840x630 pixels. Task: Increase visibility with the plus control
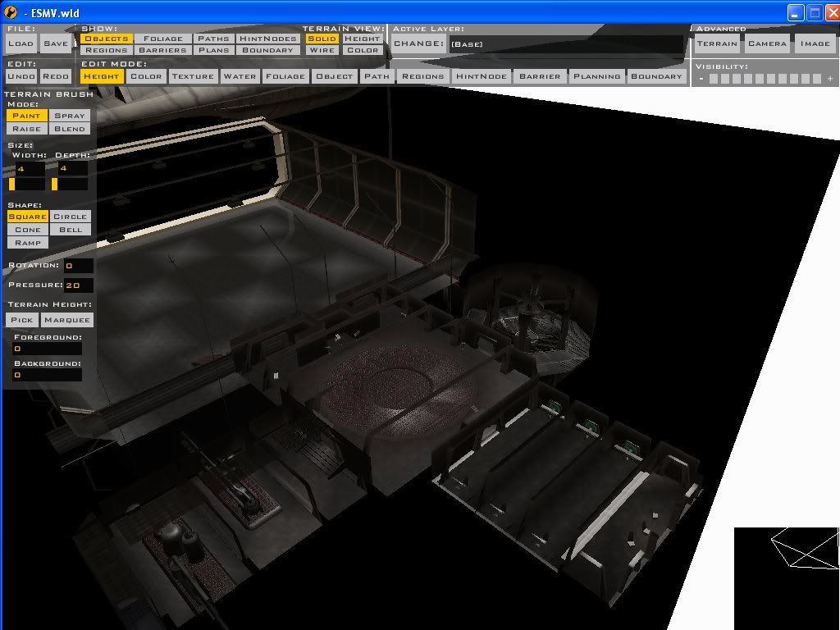click(x=830, y=79)
